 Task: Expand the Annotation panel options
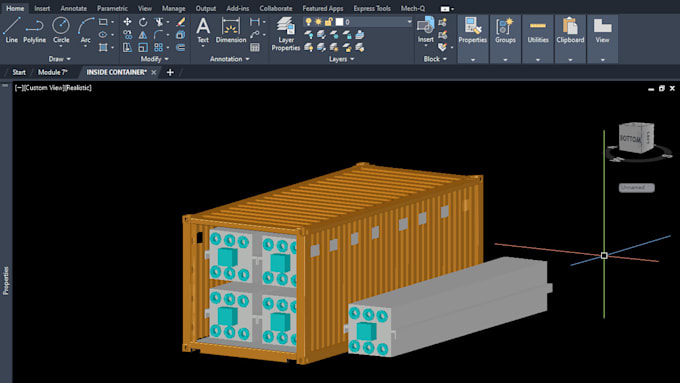tap(230, 59)
